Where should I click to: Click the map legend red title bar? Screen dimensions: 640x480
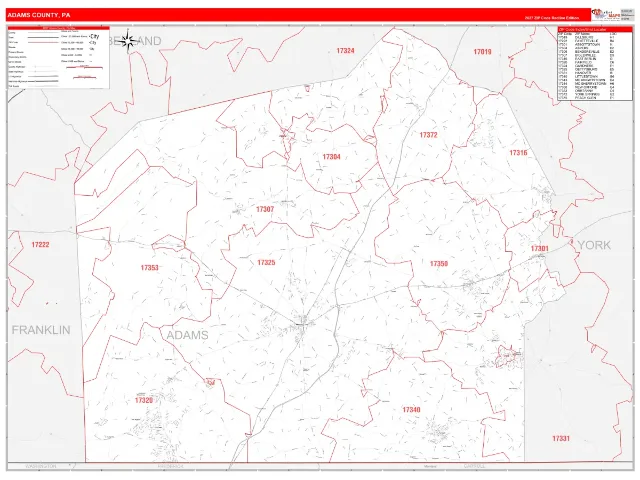59,28
